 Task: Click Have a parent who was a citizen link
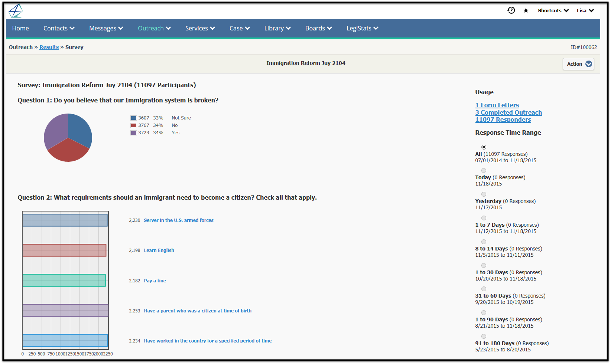(198, 311)
